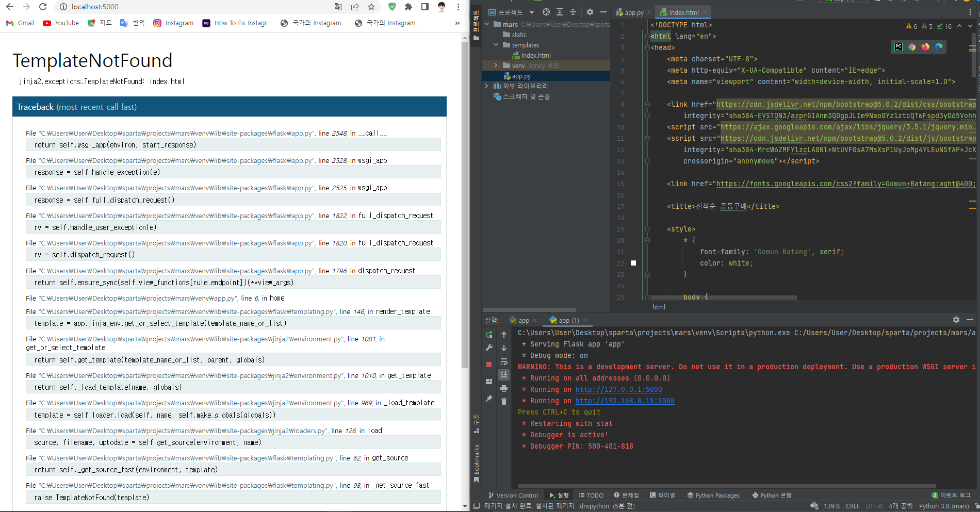
Task: Open the YouTube bookmark
Action: click(x=61, y=23)
